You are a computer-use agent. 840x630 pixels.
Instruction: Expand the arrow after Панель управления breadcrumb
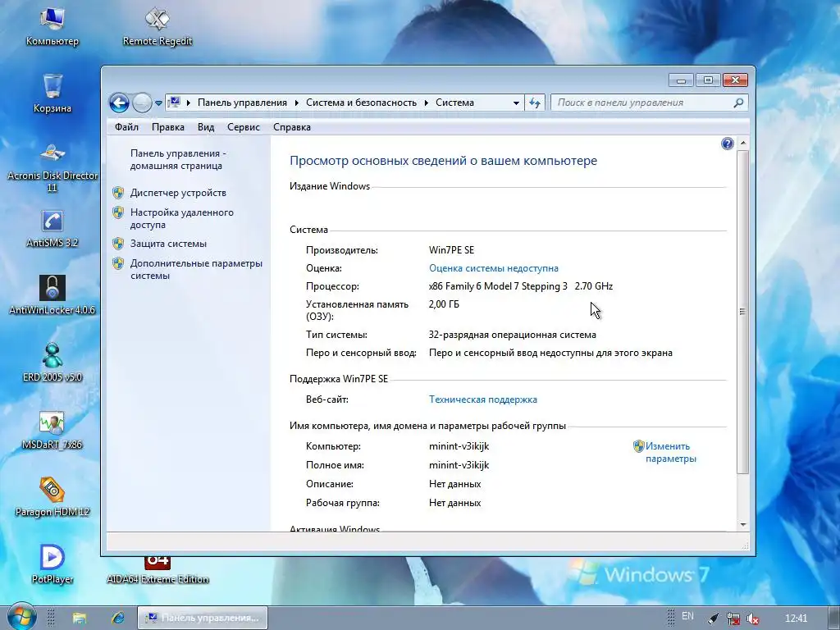tap(297, 103)
